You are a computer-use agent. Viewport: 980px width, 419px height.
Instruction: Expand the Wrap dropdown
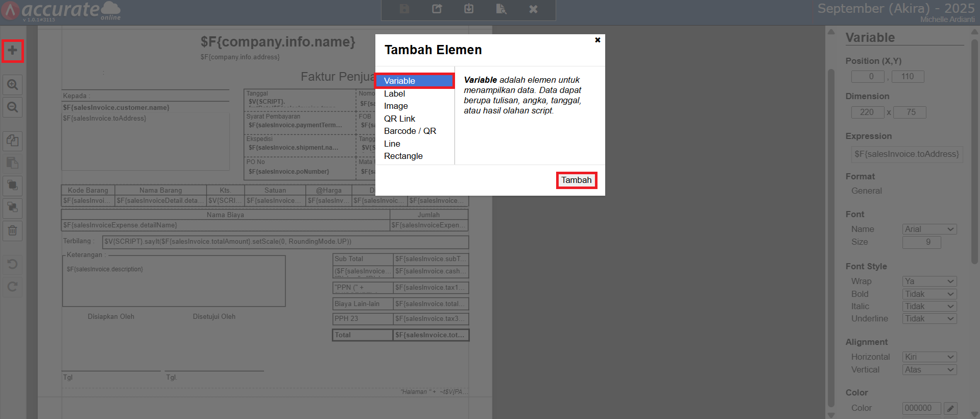(x=929, y=282)
